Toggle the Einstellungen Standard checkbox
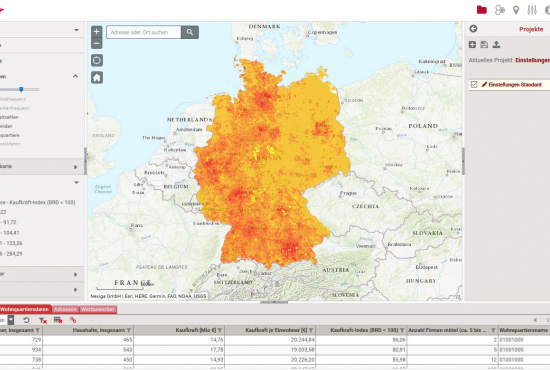550x370 pixels. coord(474,85)
